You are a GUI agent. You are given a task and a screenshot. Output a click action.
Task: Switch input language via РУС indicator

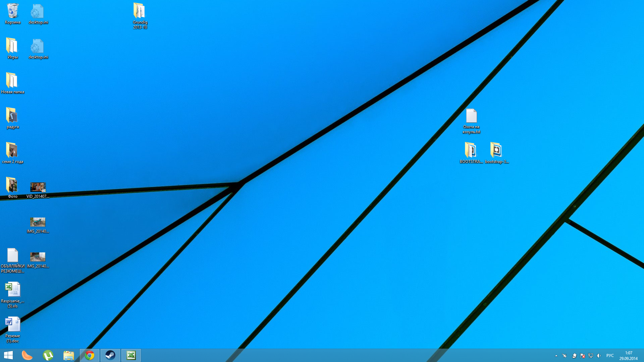(610, 356)
